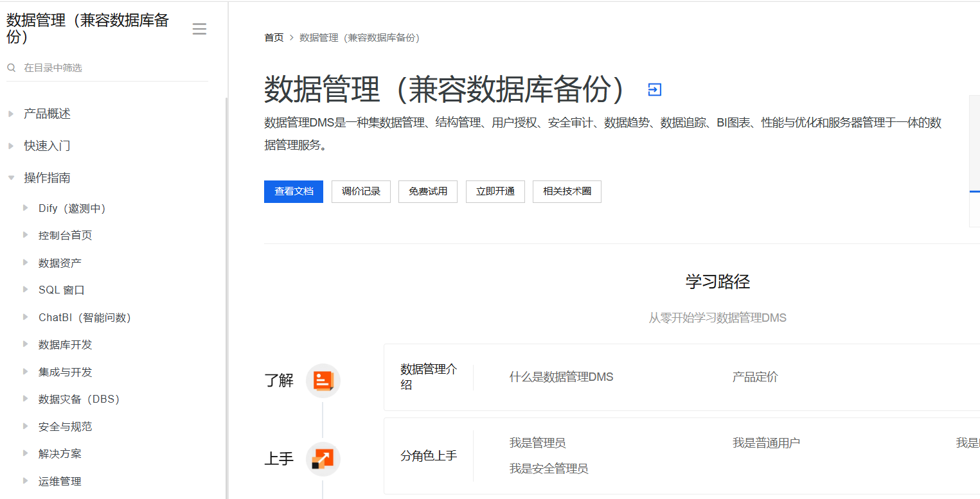Open the 解决方案 entry
The width and height of the screenshot is (980, 499).
pyautogui.click(x=60, y=453)
